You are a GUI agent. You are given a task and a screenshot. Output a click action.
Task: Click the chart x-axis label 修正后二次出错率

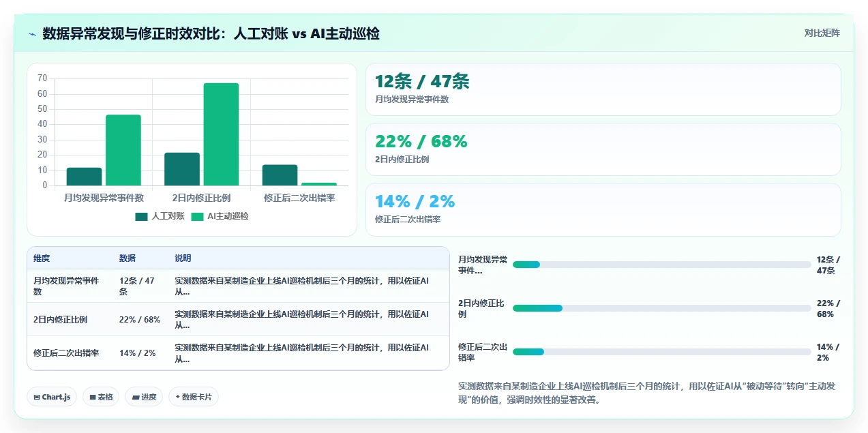tap(299, 198)
